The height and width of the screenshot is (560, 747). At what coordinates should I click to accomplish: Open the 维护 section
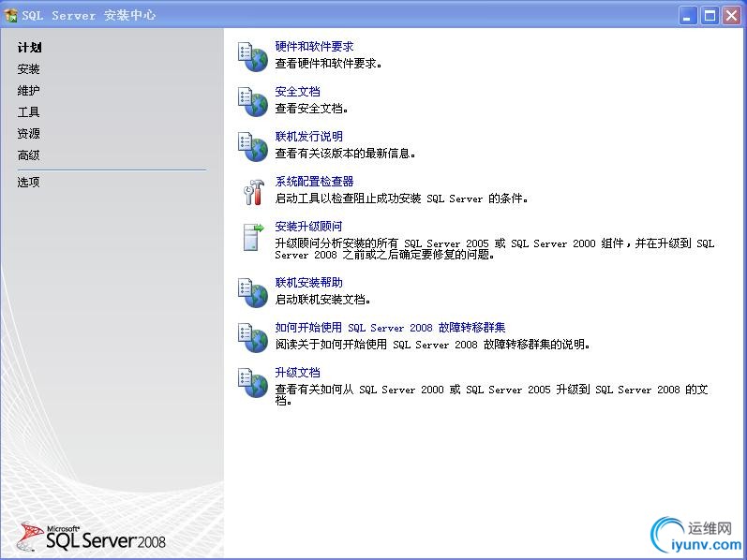28,91
